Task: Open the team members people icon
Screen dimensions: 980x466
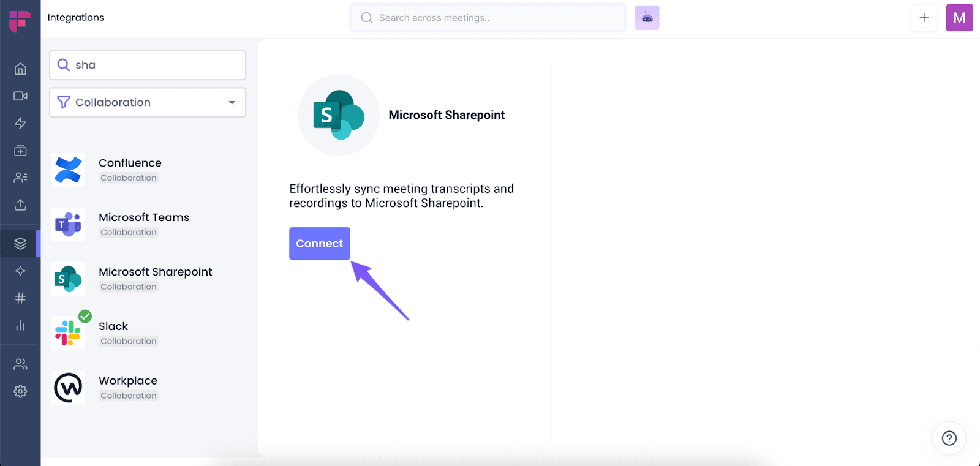Action: (20, 364)
